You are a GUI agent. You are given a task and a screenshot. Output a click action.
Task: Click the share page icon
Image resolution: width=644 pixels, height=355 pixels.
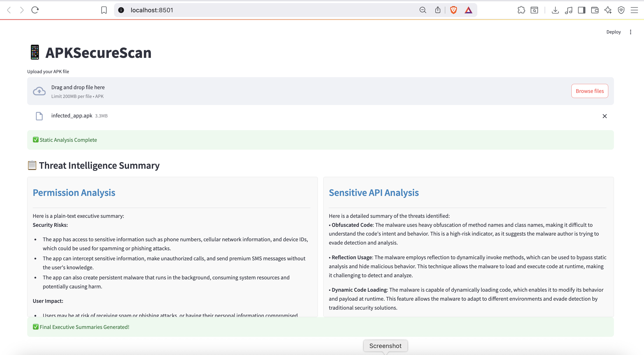(x=438, y=10)
